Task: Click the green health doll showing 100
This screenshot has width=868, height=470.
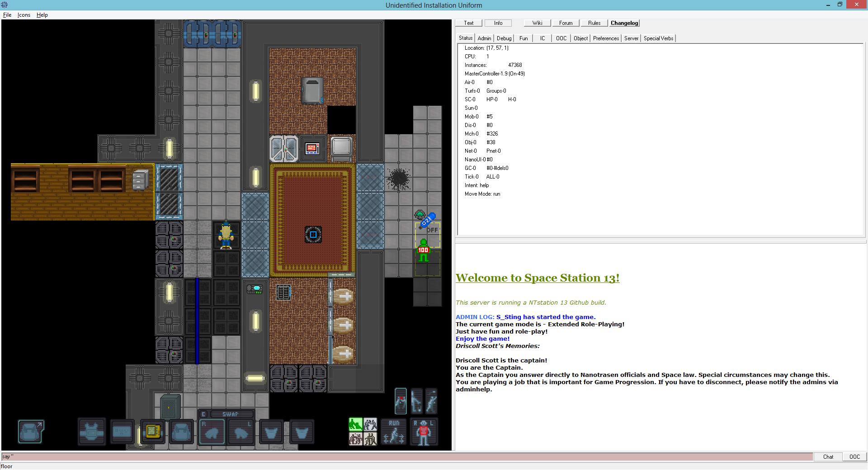Action: 423,250
